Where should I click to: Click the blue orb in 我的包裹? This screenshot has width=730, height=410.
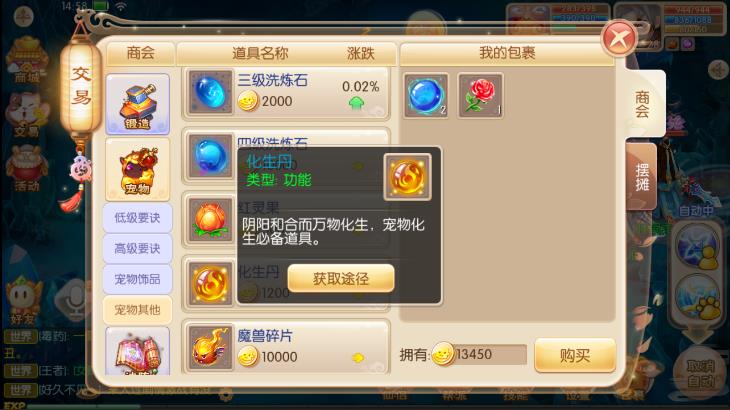pos(426,96)
